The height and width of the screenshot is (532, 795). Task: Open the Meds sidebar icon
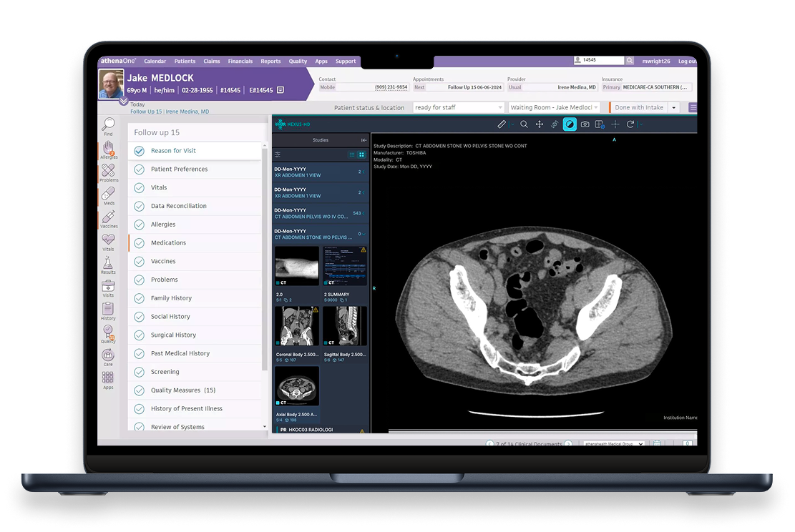click(108, 196)
